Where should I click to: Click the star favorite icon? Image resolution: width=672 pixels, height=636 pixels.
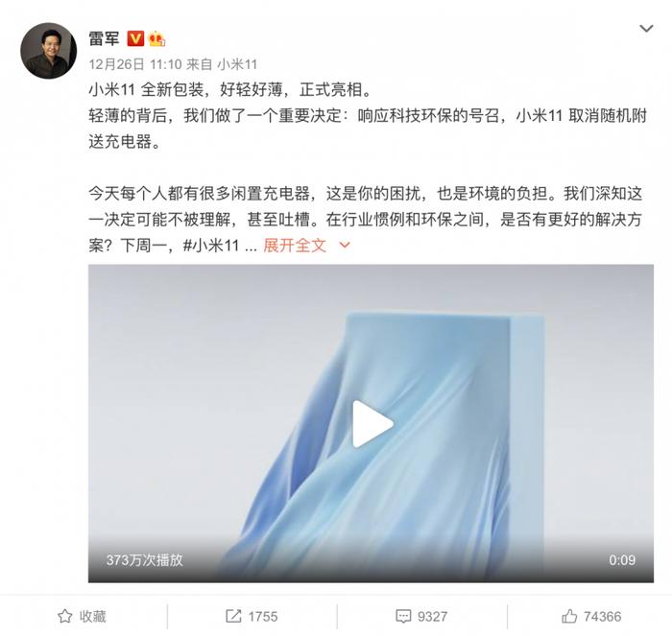(x=64, y=616)
